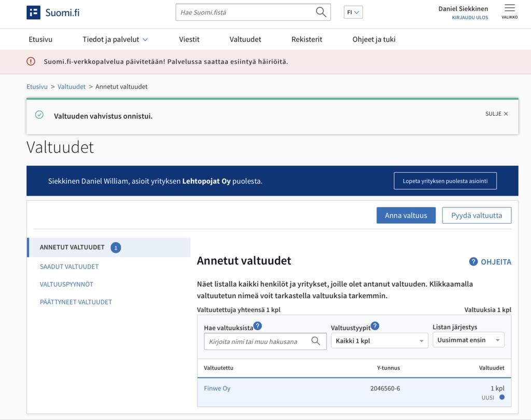Open Viestit in the main navigation
This screenshot has height=420, width=531.
(189, 39)
